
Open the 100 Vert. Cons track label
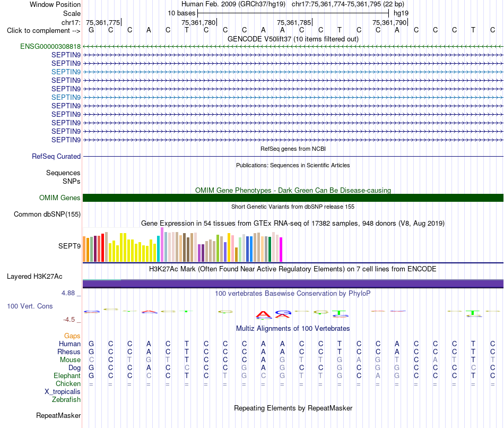click(x=30, y=306)
